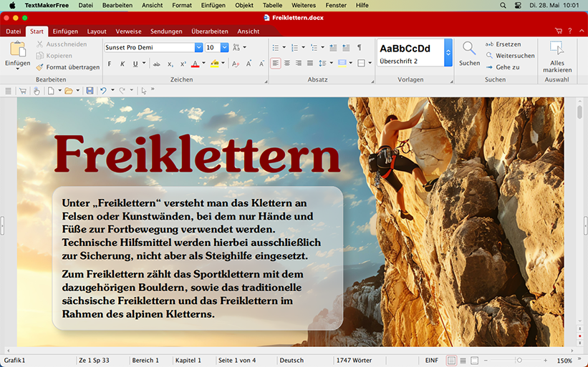Image resolution: width=588 pixels, height=367 pixels.
Task: Click Format übertragen paintbrush
Action: point(68,67)
